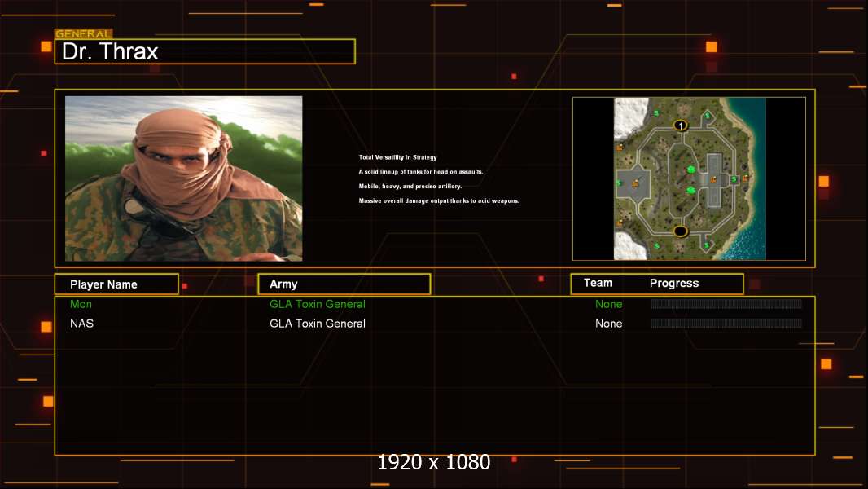
Task: Click the 'Mobile, heavy, and precise artillery' line
Action: [410, 186]
